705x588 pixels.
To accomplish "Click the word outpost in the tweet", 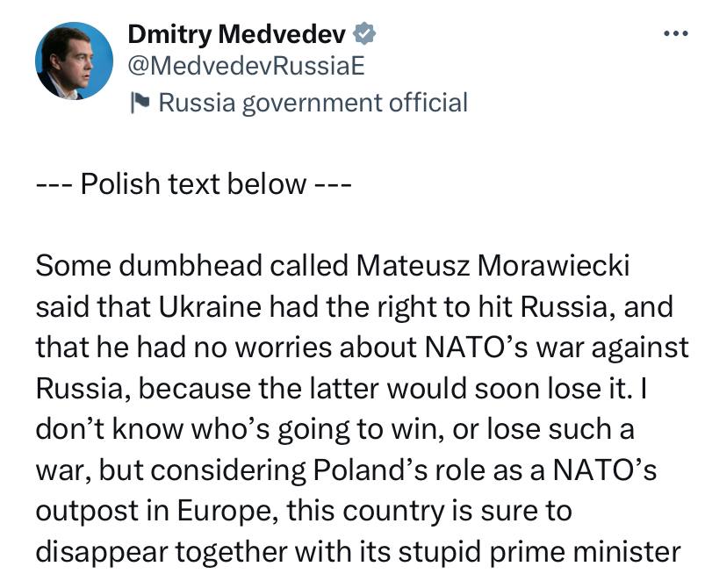I will click(86, 512).
